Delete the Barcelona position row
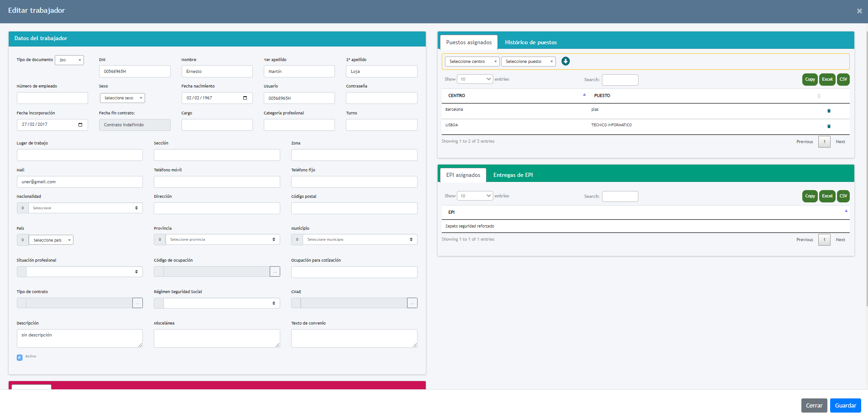 coord(829,111)
